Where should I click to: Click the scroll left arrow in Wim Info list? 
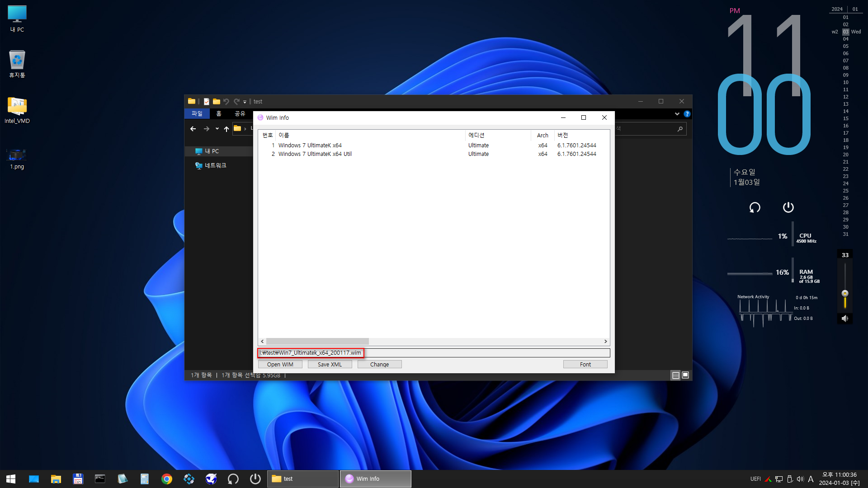coord(262,342)
